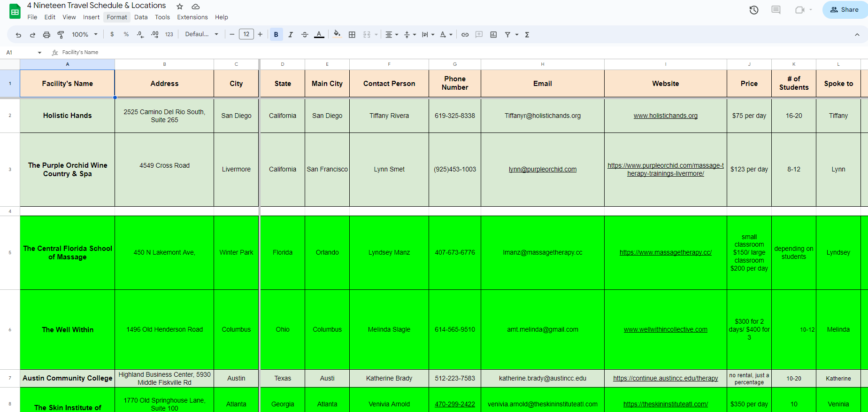Open the Google Sheets home icon
Screen dimensions: 868x412
tap(15, 11)
